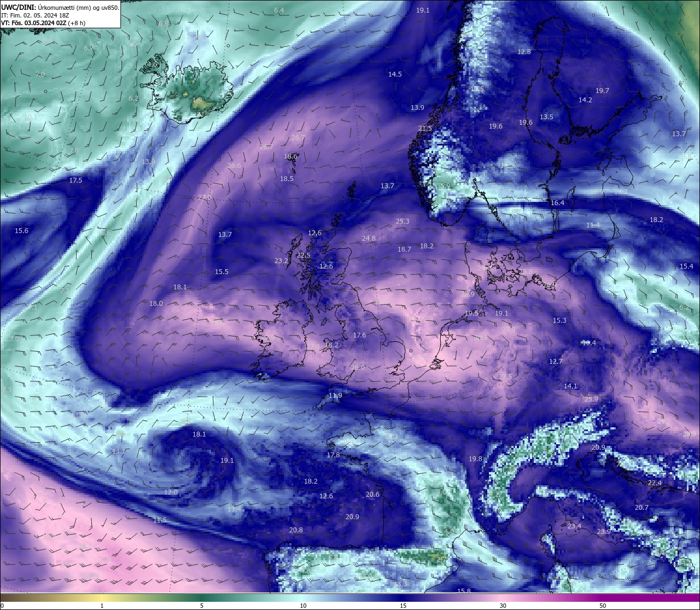Viewport: 700px width, 610px height.
Task: Click the 15.5 value west of Scotland
Action: click(221, 271)
